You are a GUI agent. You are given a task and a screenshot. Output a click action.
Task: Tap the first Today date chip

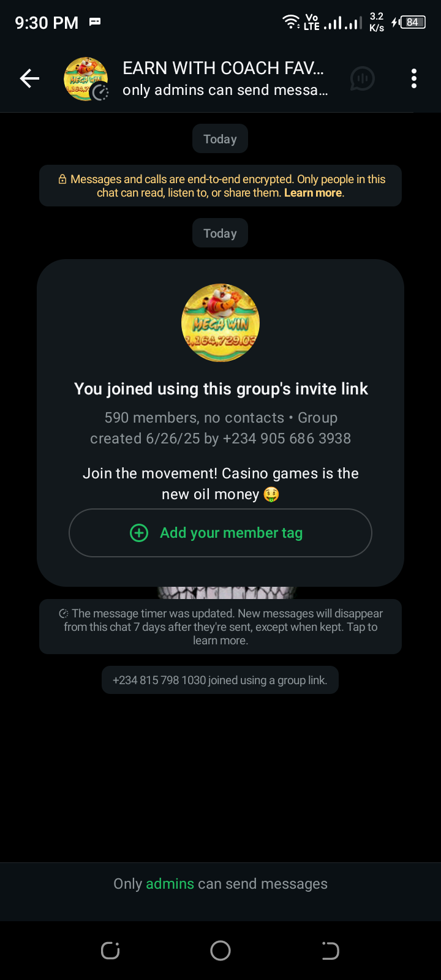(x=220, y=139)
